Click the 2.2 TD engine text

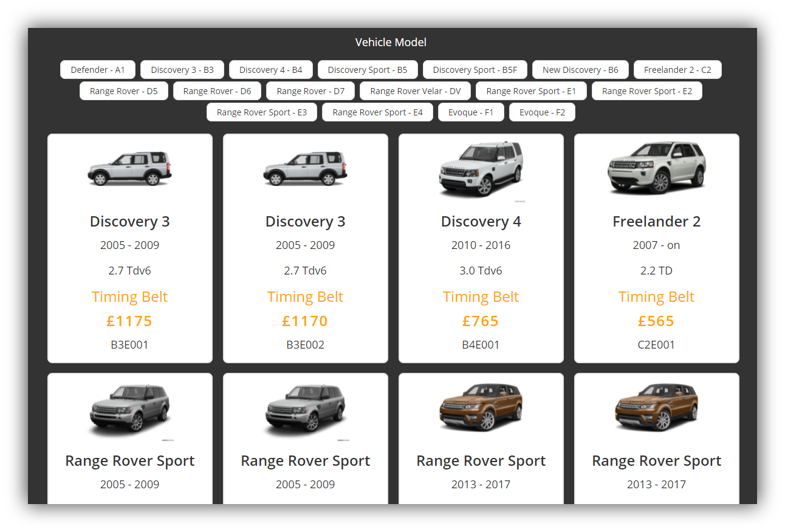(x=657, y=271)
